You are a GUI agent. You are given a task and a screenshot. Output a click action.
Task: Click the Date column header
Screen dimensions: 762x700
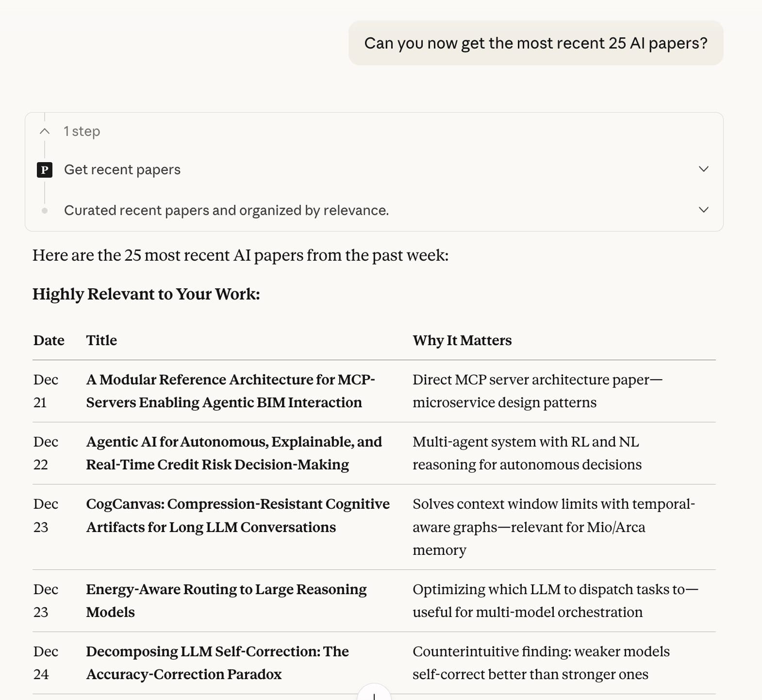49,340
